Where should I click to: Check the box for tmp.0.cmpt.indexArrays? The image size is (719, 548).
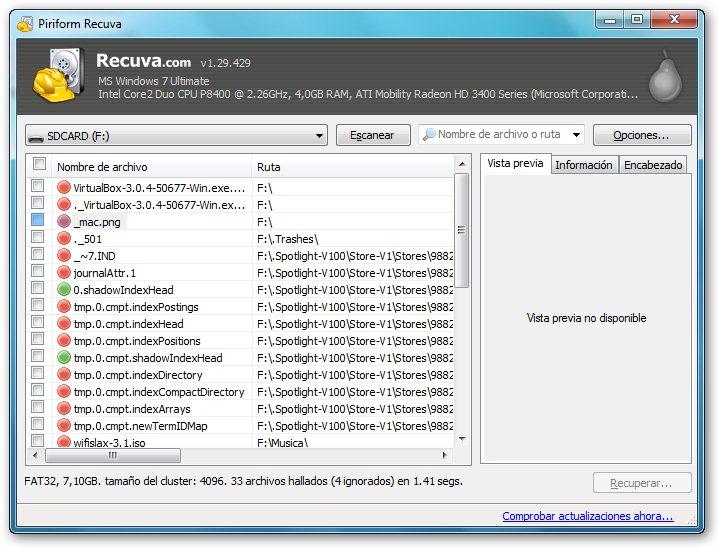(38, 406)
